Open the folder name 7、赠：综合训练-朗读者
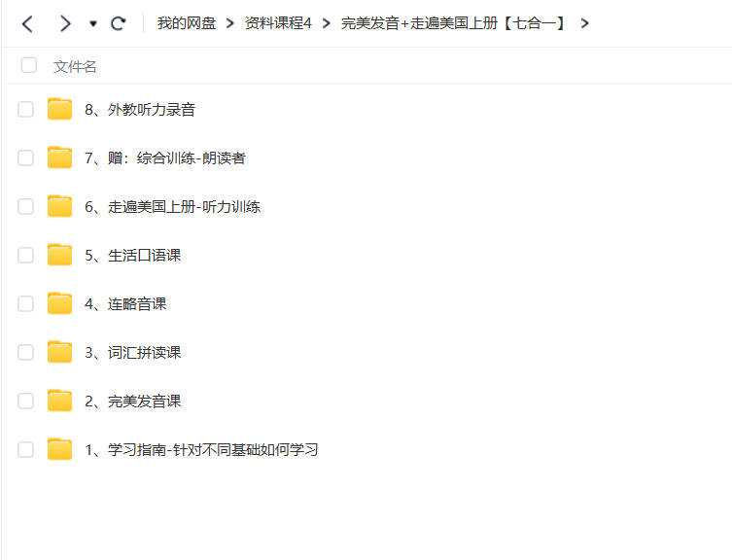This screenshot has width=732, height=560. pos(165,157)
